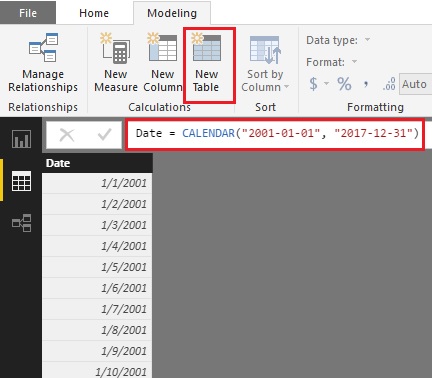
Task: Click the CALENDAR function name in formula
Action: 208,133
